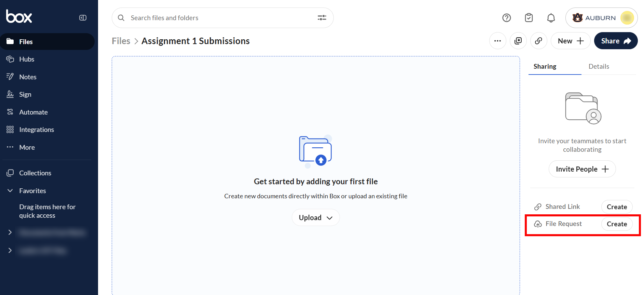
Task: Create a Shared Link
Action: click(x=617, y=207)
